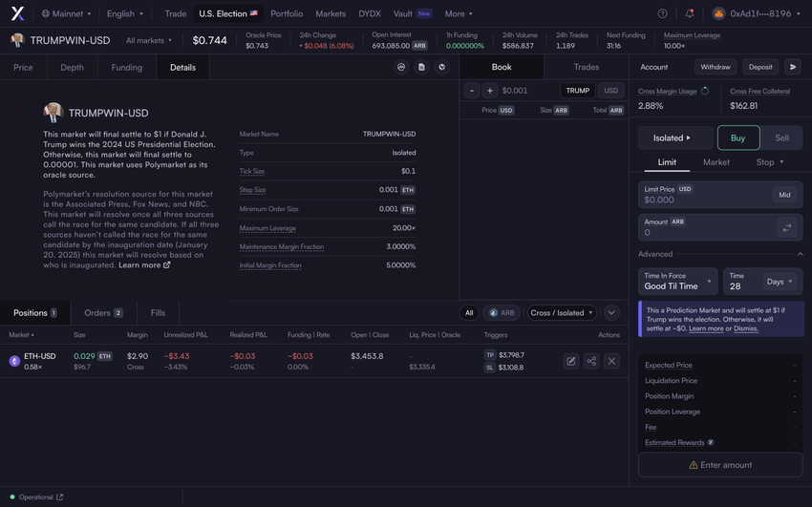Viewport: 812px width, 507px height.
Task: Open the notifications bell
Action: (x=690, y=13)
